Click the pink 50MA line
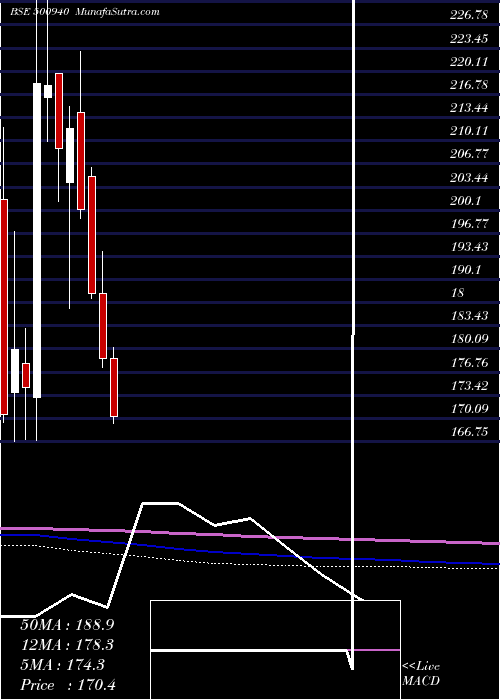Image resolution: width=500 pixels, height=700 pixels. (x=250, y=535)
